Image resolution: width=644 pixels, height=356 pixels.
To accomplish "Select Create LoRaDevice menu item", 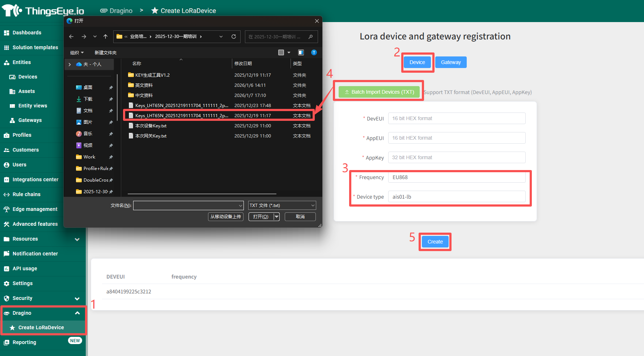I will coord(41,327).
